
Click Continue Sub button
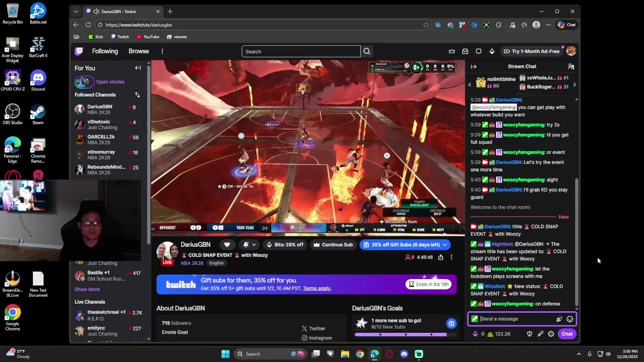click(x=333, y=245)
